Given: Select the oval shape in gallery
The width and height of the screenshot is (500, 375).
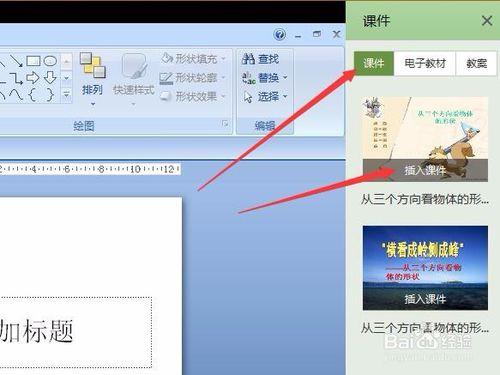Looking at the screenshot, I should click(x=50, y=61).
